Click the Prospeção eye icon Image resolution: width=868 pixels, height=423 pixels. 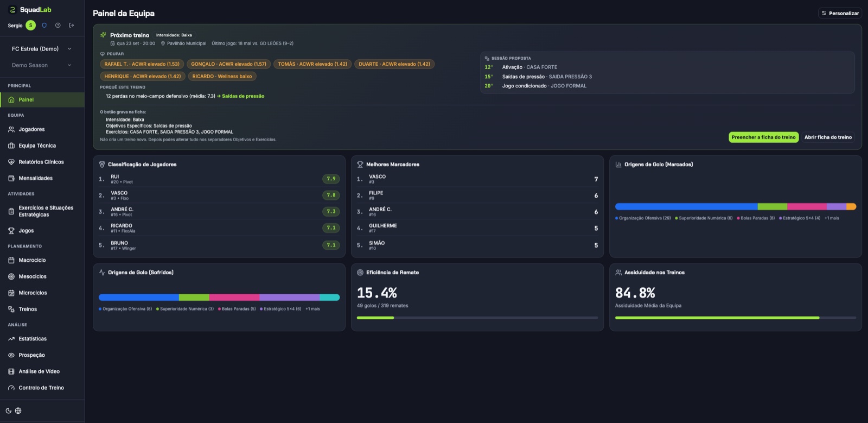coord(11,355)
